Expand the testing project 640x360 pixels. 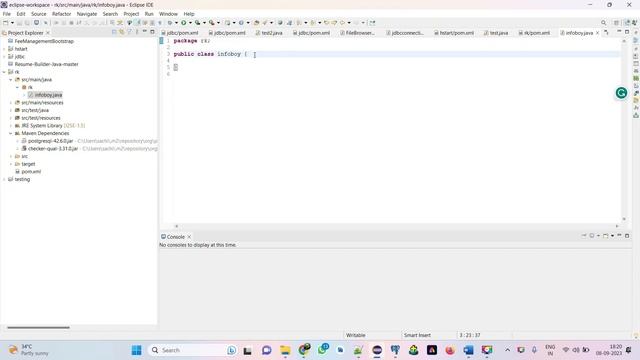[x=4, y=179]
